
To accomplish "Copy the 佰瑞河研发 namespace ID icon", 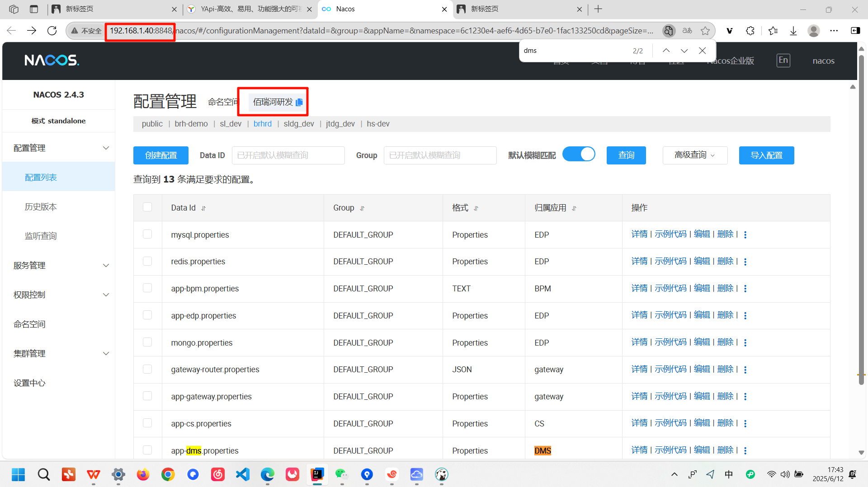I will pos(299,103).
